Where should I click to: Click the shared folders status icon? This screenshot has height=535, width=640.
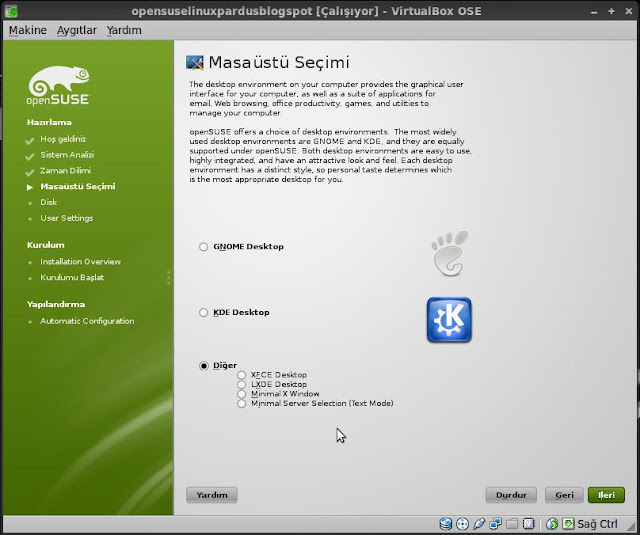(512, 524)
